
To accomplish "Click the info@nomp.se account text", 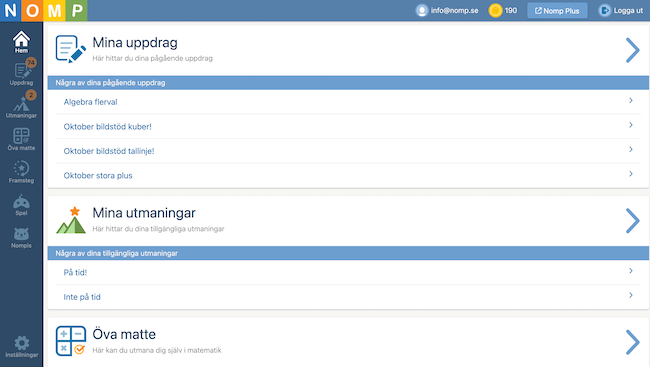I will pyautogui.click(x=454, y=11).
